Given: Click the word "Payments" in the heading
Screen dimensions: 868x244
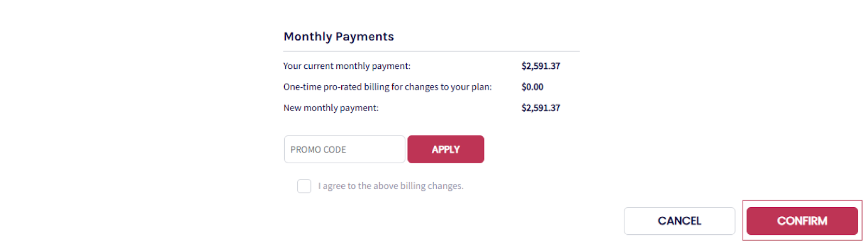Looking at the screenshot, I should [x=365, y=36].
